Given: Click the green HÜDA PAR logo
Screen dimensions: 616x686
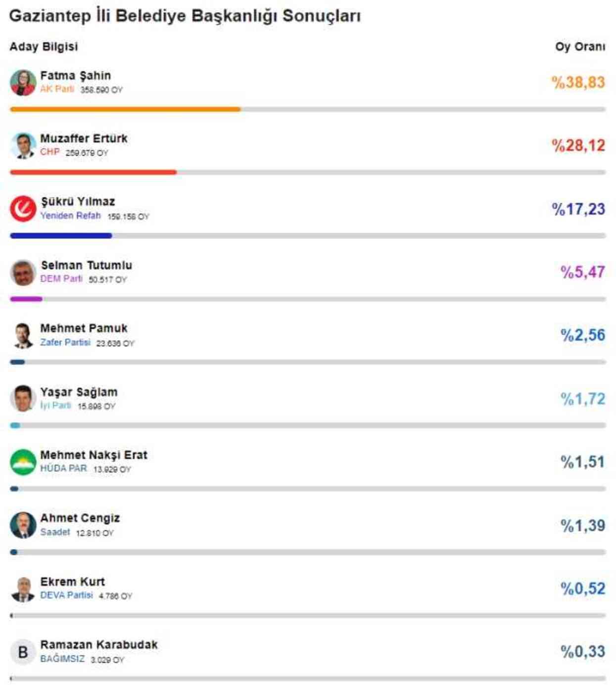Looking at the screenshot, I should click(x=23, y=462).
